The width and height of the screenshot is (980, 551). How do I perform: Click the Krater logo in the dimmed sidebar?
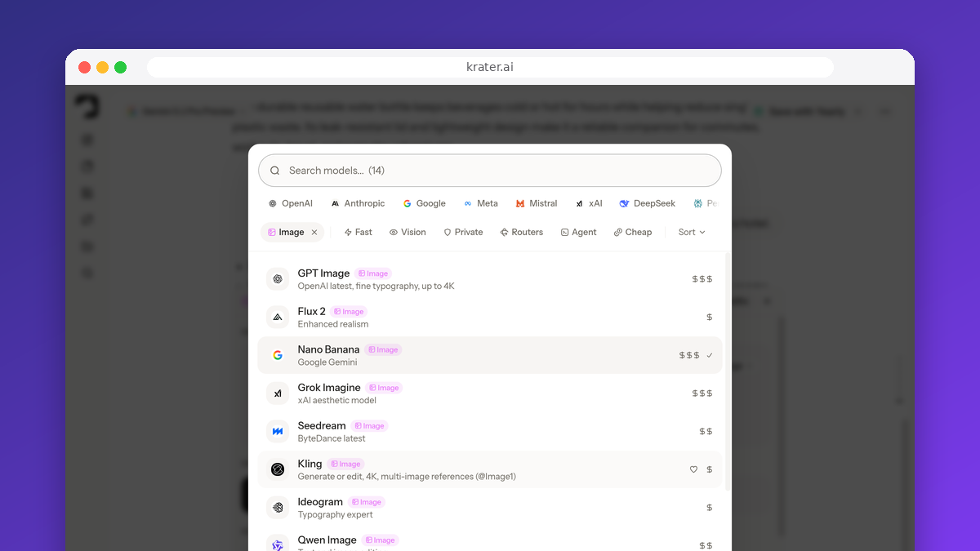tap(87, 107)
